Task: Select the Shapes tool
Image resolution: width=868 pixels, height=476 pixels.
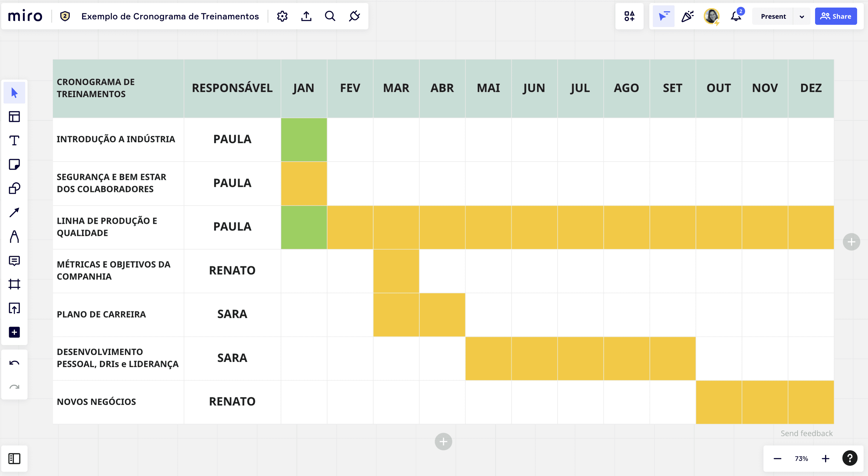Action: (x=14, y=188)
